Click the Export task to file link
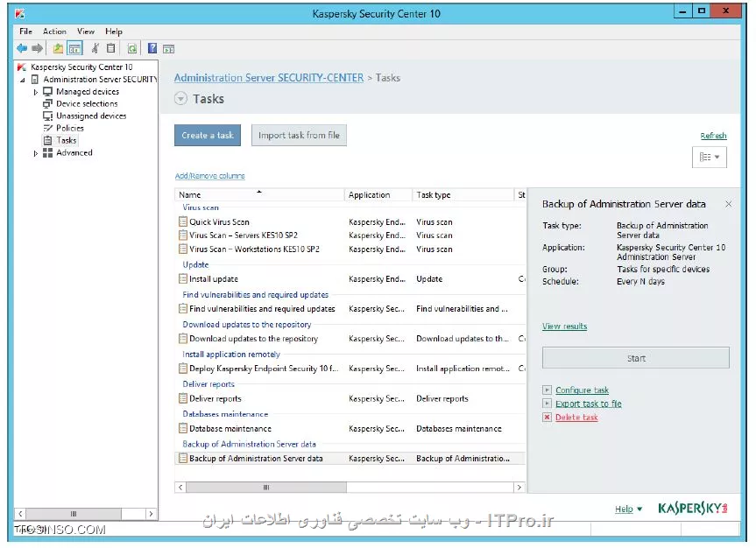Image resolution: width=756 pixels, height=548 pixels. (588, 404)
